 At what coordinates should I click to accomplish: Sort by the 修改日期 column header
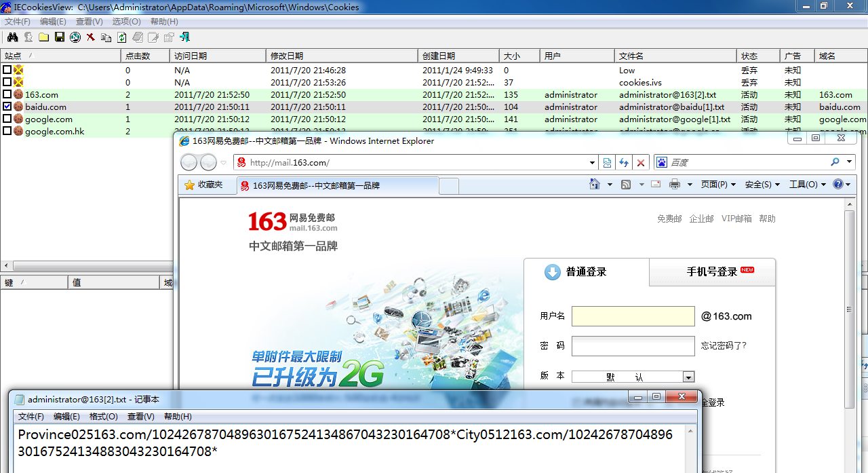pyautogui.click(x=342, y=56)
